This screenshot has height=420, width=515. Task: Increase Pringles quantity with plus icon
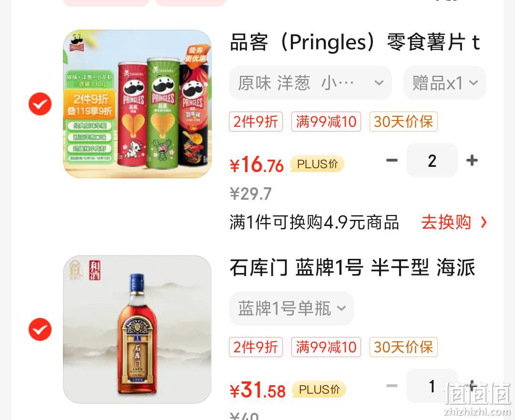(x=472, y=161)
